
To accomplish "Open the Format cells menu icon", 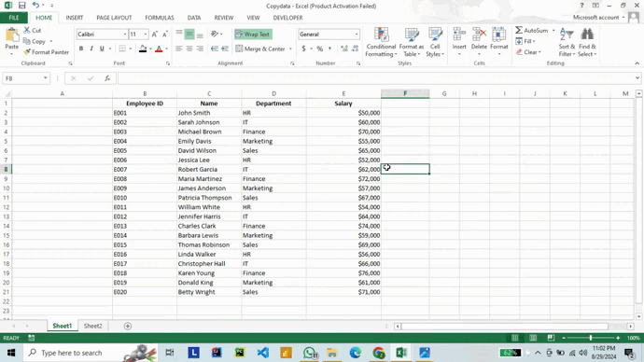I will pos(499,35).
